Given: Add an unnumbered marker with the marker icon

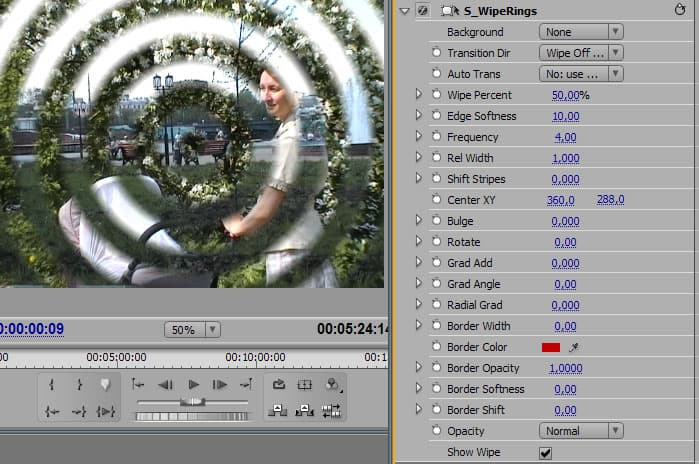Looking at the screenshot, I should click(x=105, y=384).
